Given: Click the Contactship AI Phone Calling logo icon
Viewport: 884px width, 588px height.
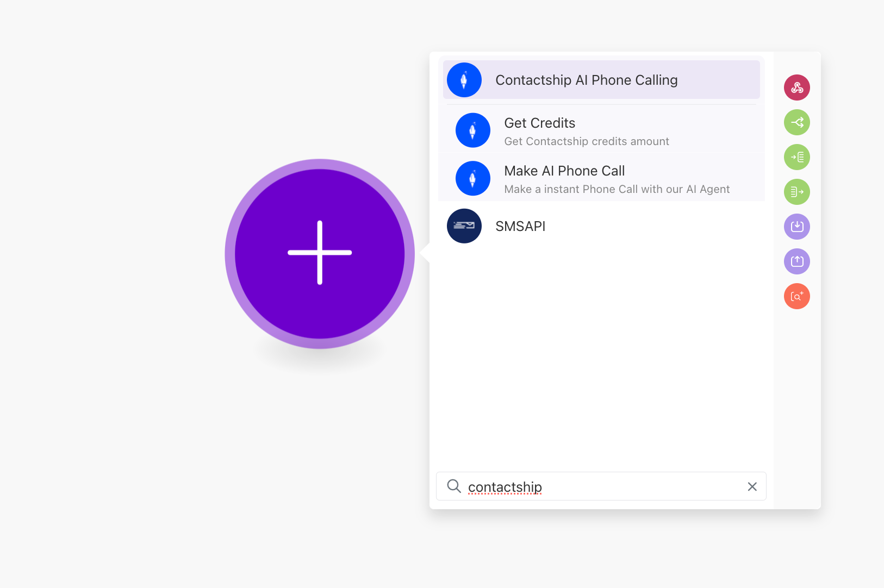Looking at the screenshot, I should click(x=464, y=80).
